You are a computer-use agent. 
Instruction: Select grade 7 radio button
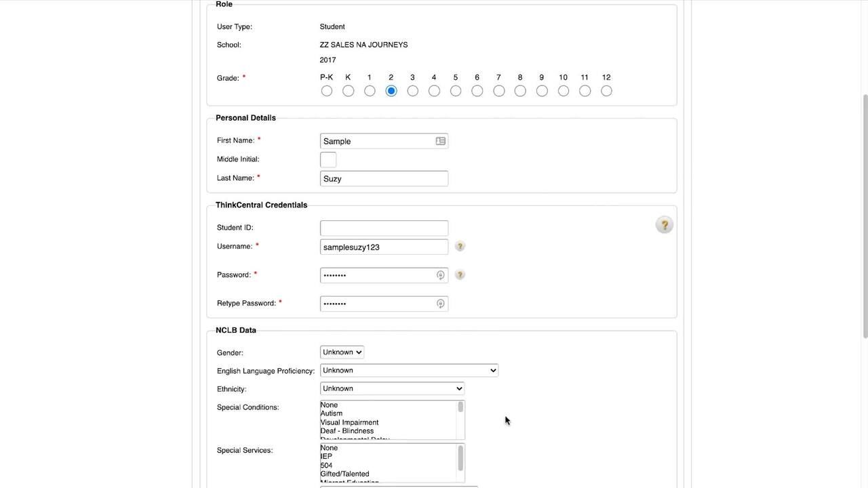[499, 91]
